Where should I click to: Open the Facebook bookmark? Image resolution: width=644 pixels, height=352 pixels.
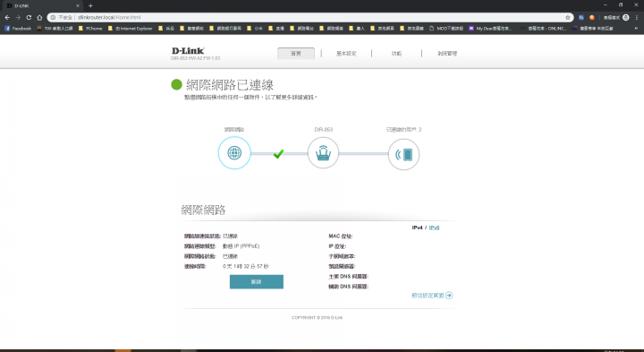coord(18,29)
